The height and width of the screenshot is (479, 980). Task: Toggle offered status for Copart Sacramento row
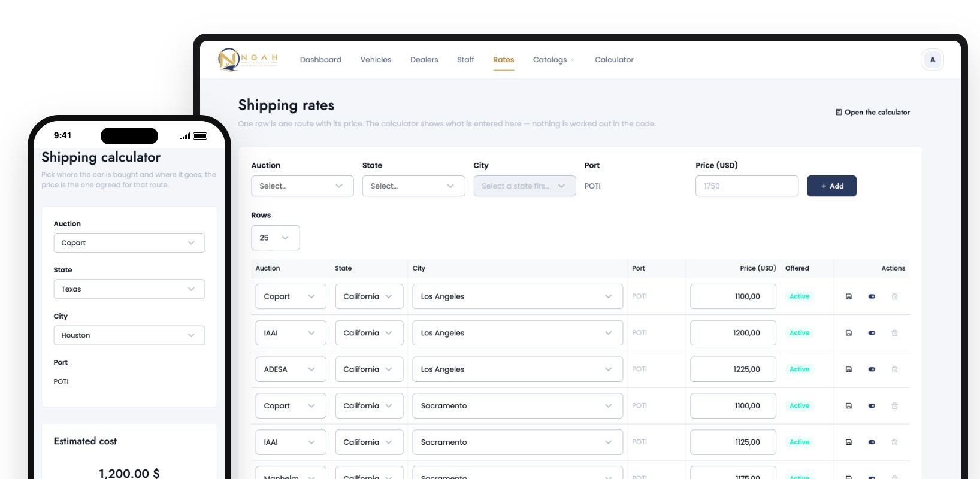[872, 406]
